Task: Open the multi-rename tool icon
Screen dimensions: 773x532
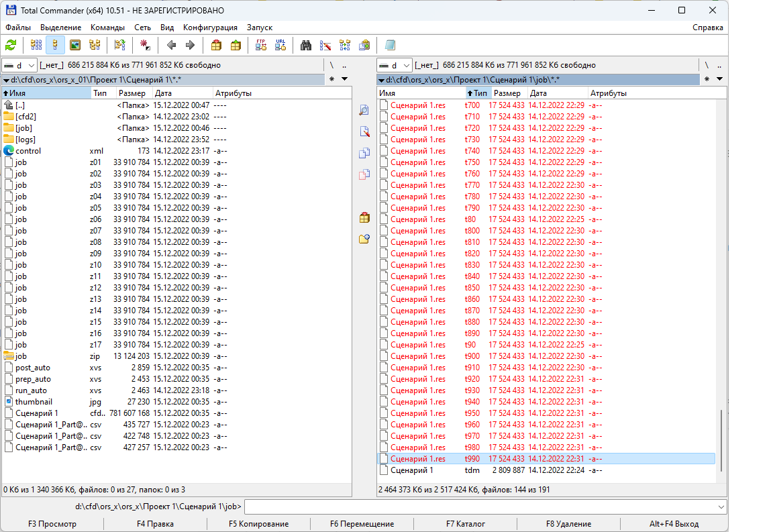Action: (325, 46)
